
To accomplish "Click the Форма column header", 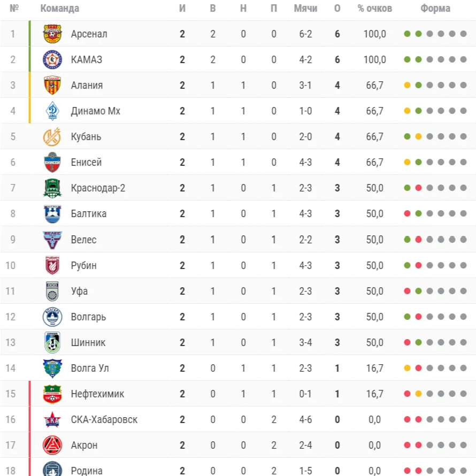I will 435,8.
